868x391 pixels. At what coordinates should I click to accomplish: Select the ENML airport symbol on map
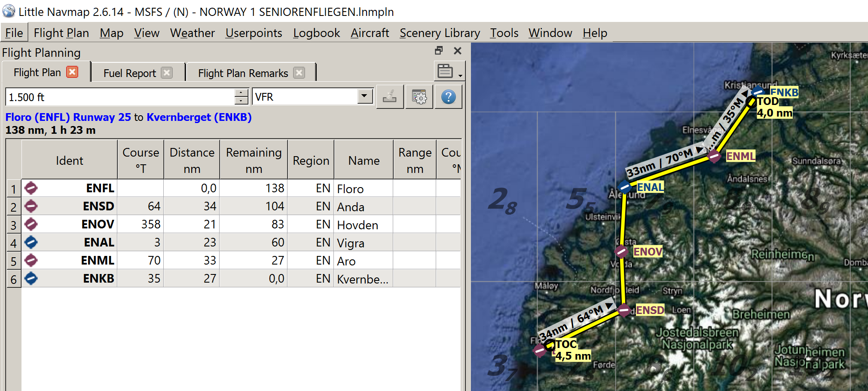(x=714, y=157)
